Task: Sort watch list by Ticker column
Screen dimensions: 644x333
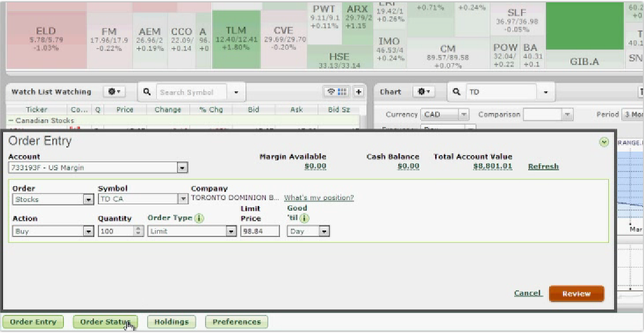Action: 36,109
